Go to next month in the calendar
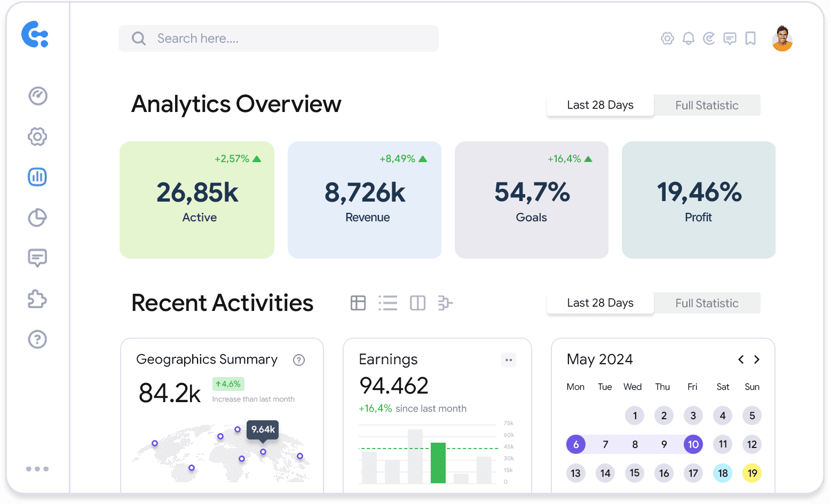The width and height of the screenshot is (830, 504). [x=756, y=359]
